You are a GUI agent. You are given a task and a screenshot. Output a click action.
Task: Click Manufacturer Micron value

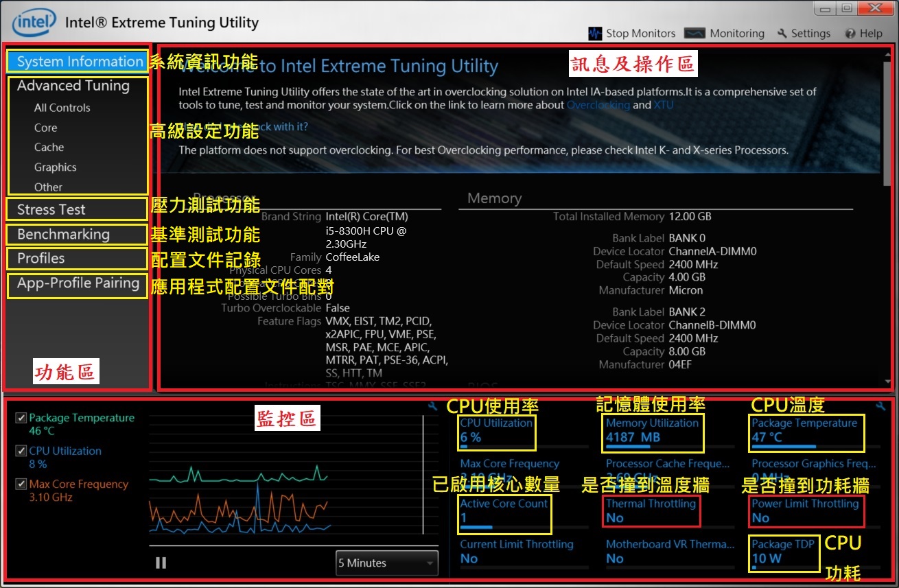686,290
